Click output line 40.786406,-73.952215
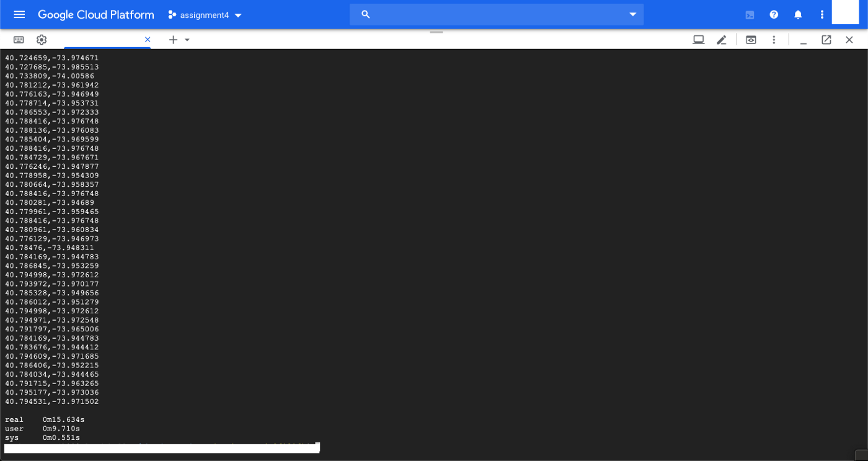This screenshot has height=461, width=868. pyautogui.click(x=52, y=365)
